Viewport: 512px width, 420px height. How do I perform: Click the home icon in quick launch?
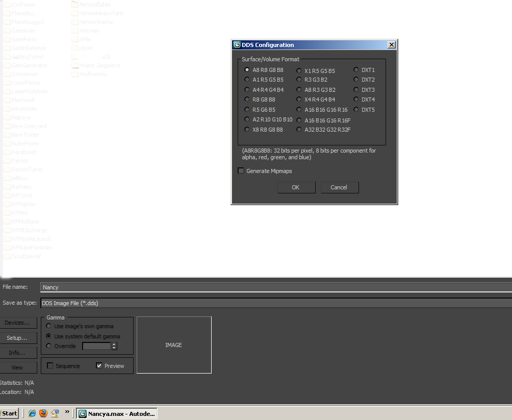(55, 413)
